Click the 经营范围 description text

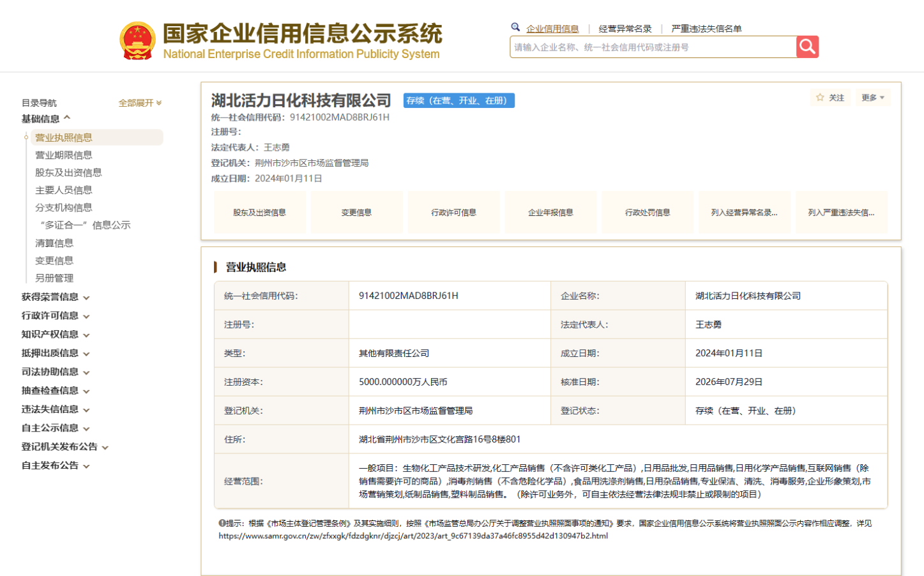(615, 481)
